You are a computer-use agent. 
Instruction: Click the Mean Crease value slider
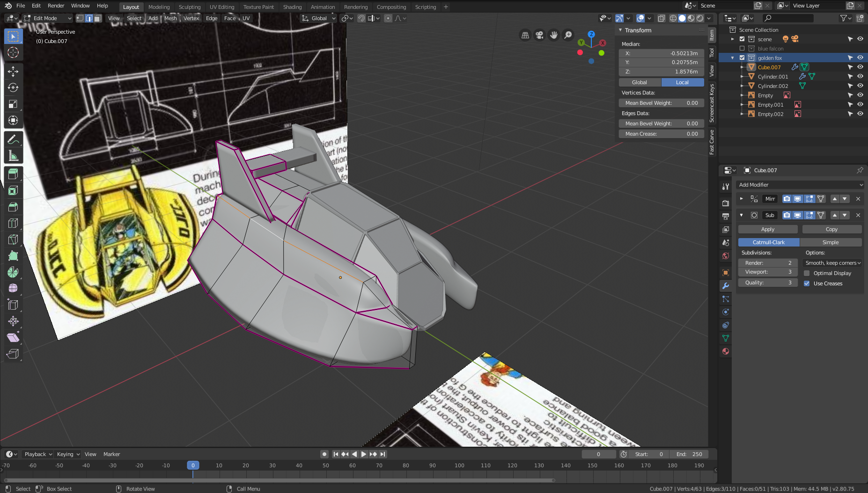[x=662, y=134]
